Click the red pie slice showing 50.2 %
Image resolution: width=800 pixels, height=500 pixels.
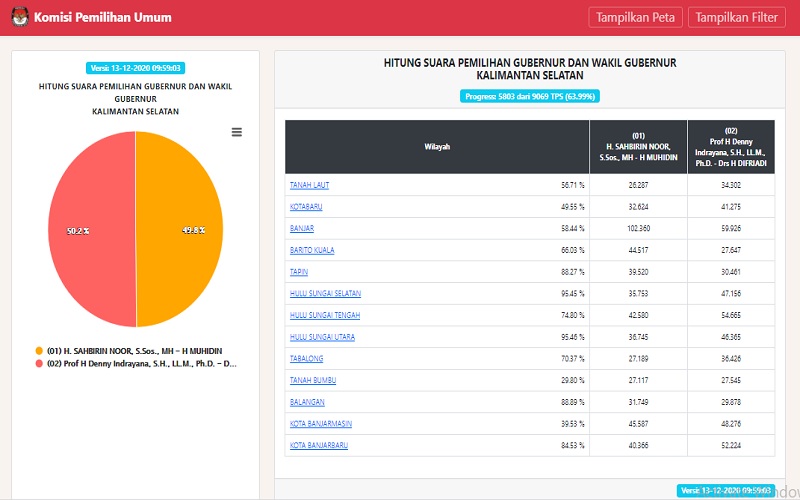tap(92, 229)
